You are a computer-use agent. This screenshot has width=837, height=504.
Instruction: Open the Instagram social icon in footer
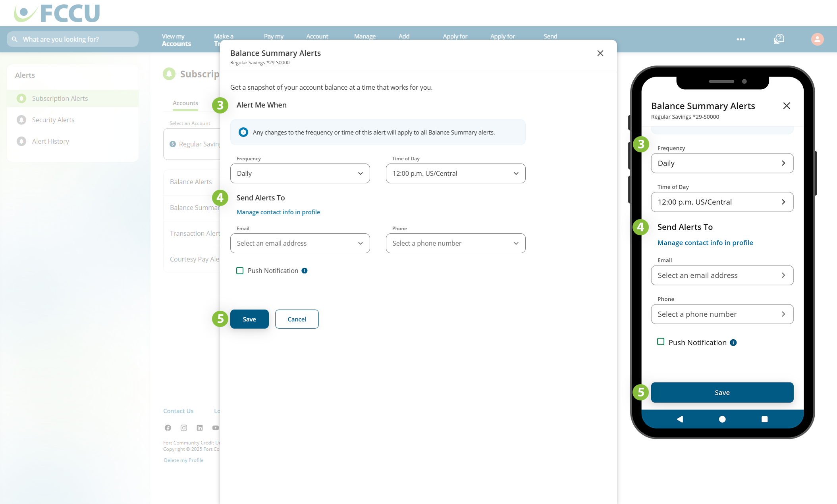(x=184, y=428)
